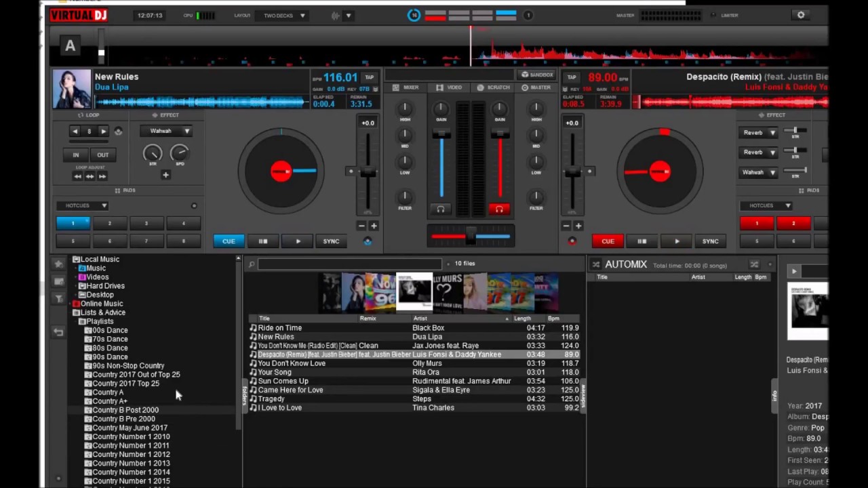868x488 pixels.
Task: Switch to the MIXER tab
Action: 406,87
